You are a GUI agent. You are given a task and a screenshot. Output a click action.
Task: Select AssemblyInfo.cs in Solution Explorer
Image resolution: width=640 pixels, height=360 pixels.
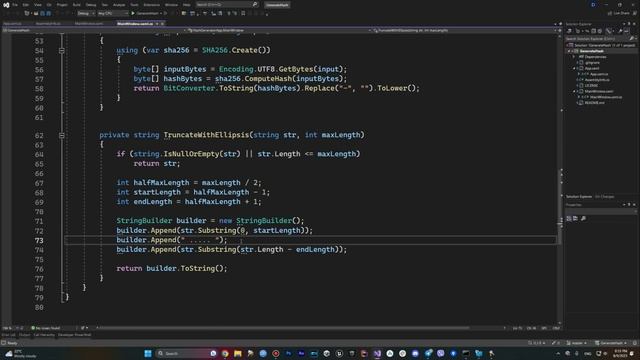coord(597,80)
